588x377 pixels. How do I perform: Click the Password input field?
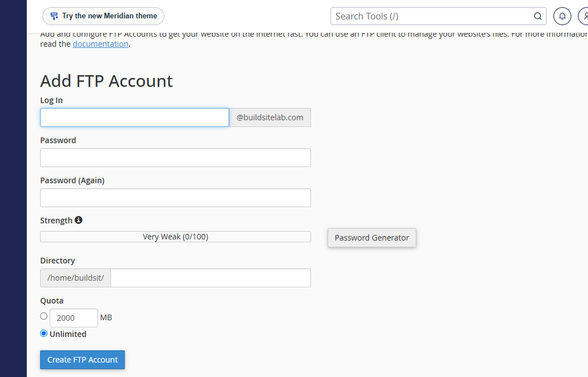click(176, 157)
